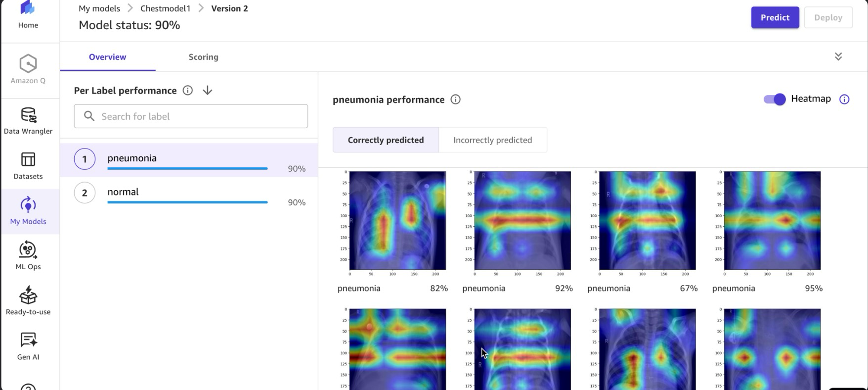Viewport: 868px width, 390px height.
Task: Go to Datasets in the sidebar
Action: pyautogui.click(x=28, y=166)
